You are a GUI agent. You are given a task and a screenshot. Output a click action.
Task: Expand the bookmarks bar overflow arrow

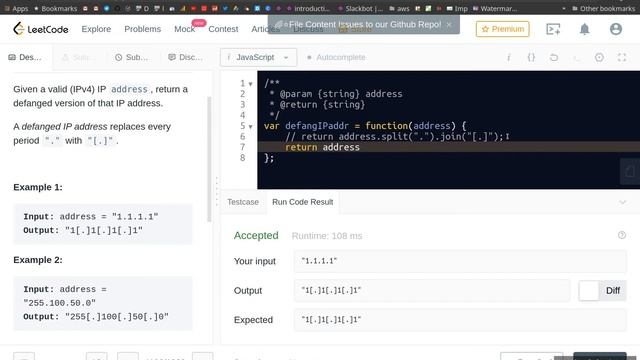point(564,8)
